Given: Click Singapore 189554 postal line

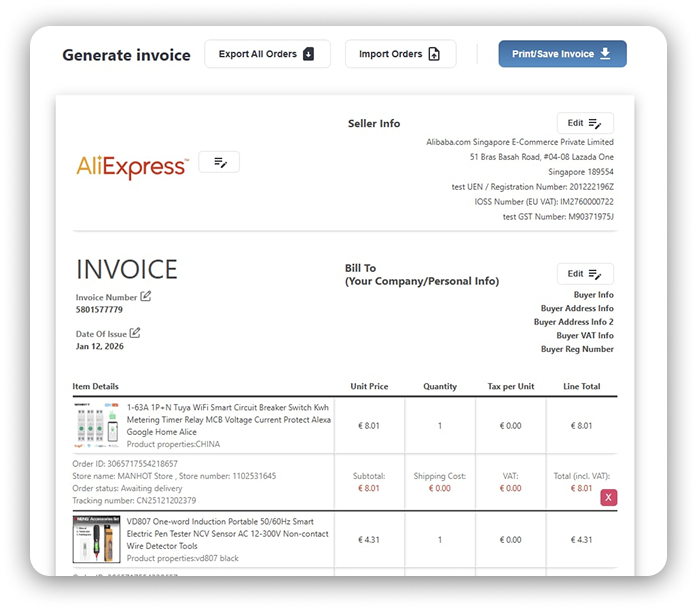Looking at the screenshot, I should 581,172.
